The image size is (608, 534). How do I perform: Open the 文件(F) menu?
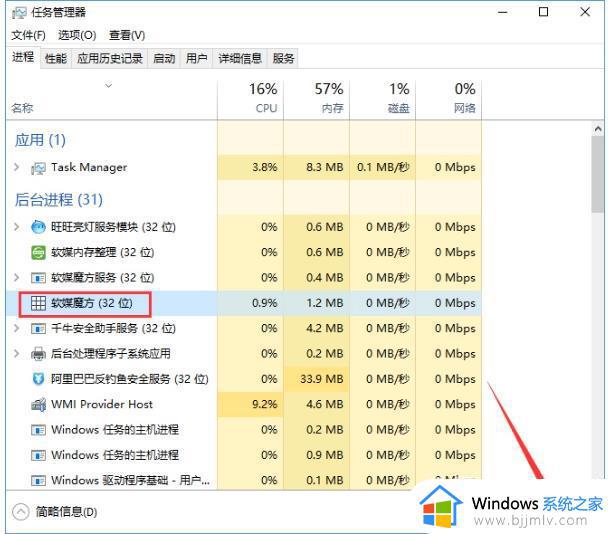click(28, 35)
